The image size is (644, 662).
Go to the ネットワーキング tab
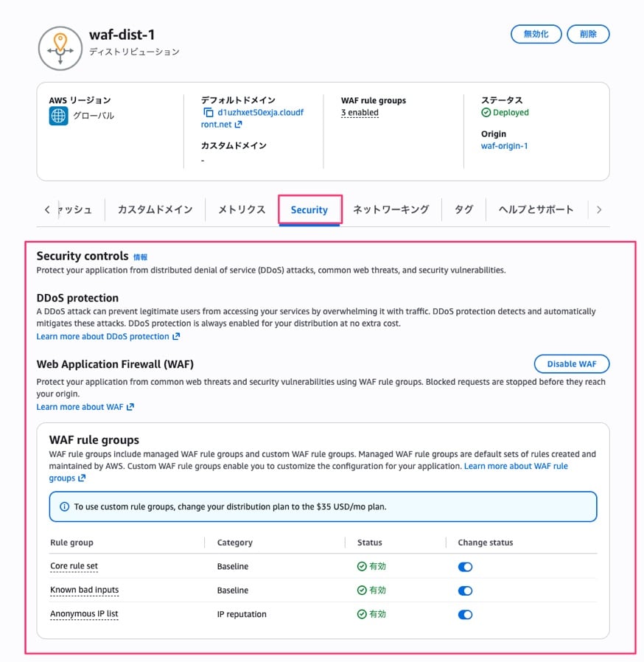click(391, 209)
